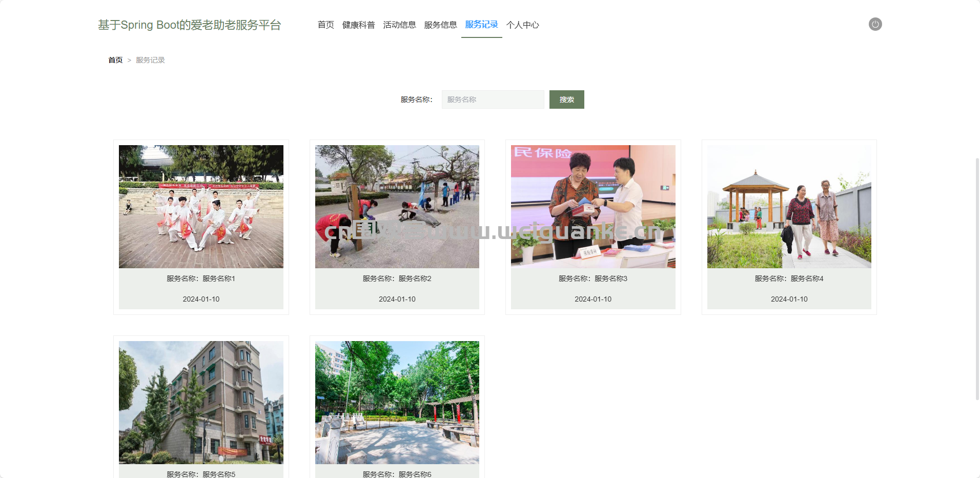Open the 首页 navigation menu item
The width and height of the screenshot is (980, 478).
pos(325,25)
